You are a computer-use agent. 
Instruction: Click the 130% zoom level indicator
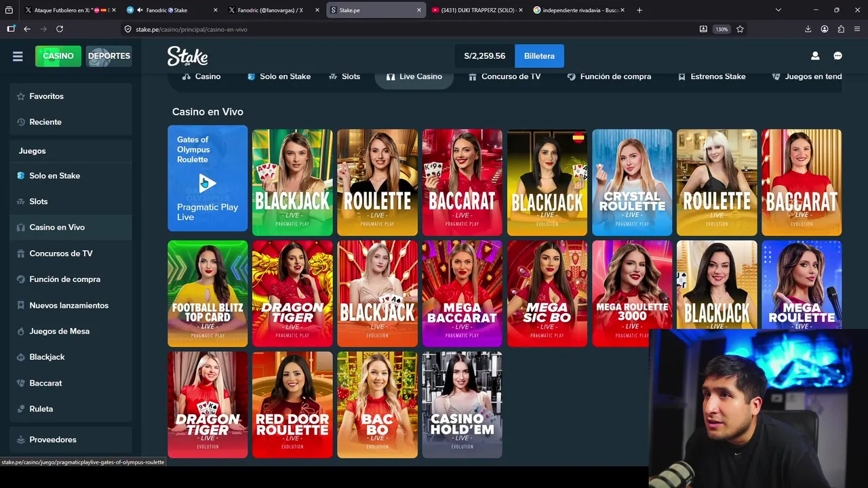pyautogui.click(x=722, y=29)
